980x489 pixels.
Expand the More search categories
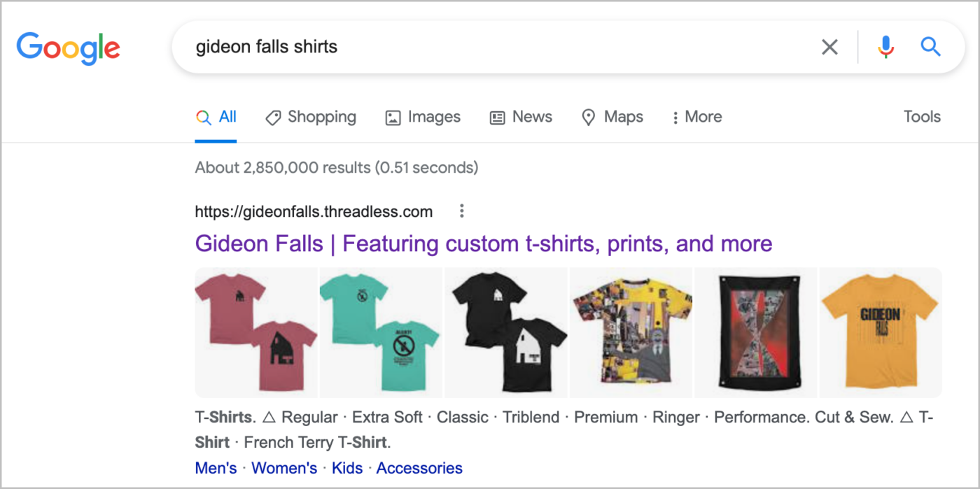point(696,117)
